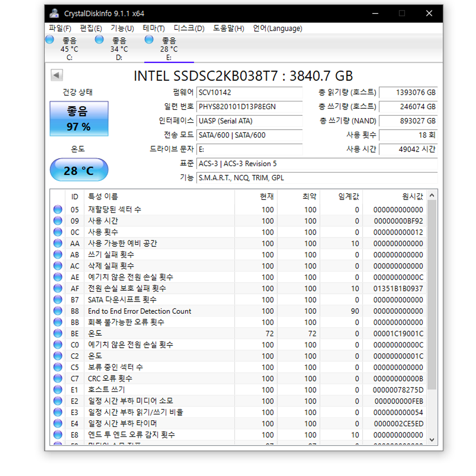The height and width of the screenshot is (476, 476).
Task: Click the standard field ACS-3 Revision 5
Action: (317, 164)
